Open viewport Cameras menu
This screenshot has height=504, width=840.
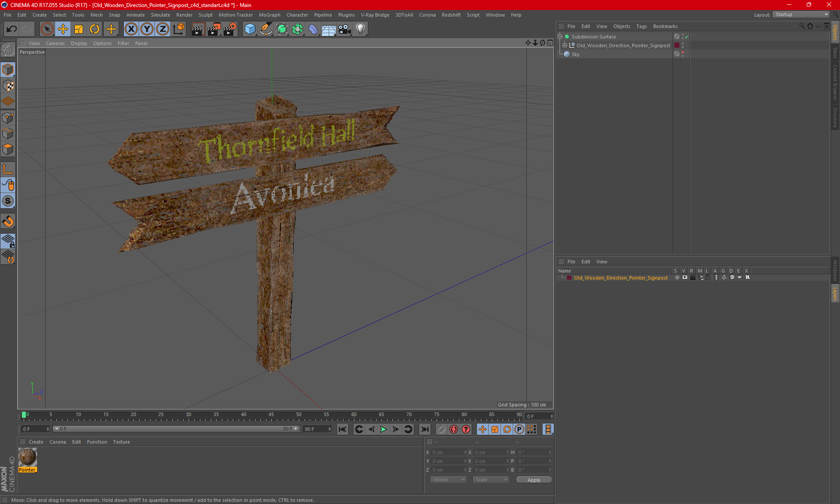pyautogui.click(x=55, y=43)
